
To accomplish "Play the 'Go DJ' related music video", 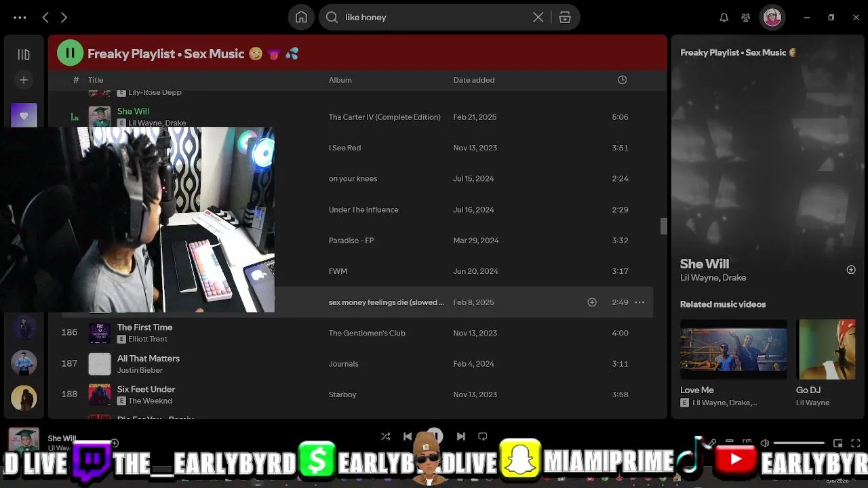I will pyautogui.click(x=826, y=349).
